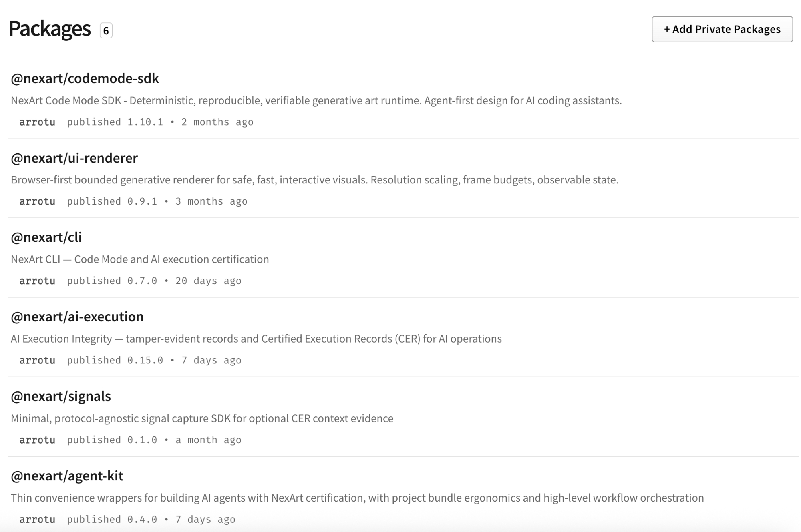Click the package count badge showing 6
The image size is (801, 532).
coord(106,30)
